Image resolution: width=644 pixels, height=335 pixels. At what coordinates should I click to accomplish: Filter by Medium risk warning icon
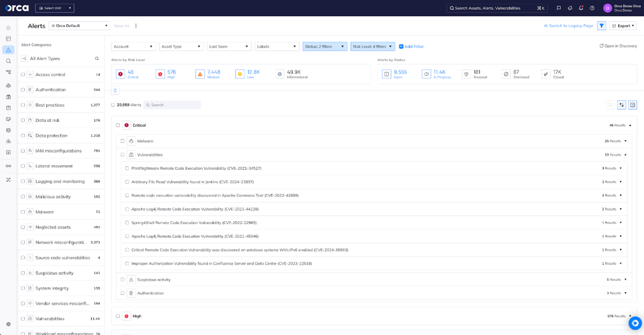click(x=200, y=74)
